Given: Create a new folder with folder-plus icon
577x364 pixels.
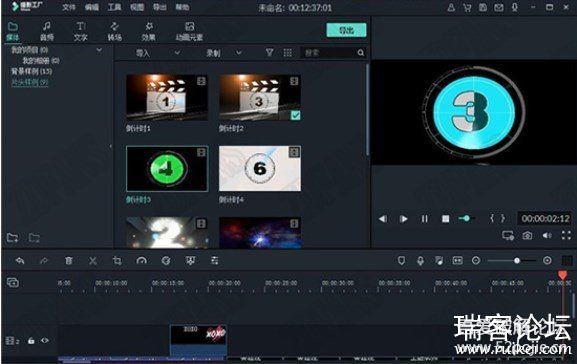Looking at the screenshot, I should pos(13,238).
